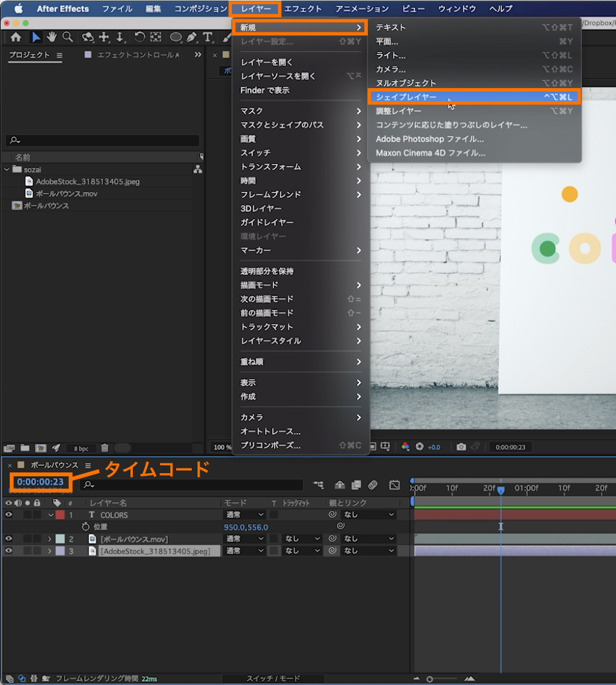Select the Pan Behind anchor point tool

pyautogui.click(x=156, y=37)
